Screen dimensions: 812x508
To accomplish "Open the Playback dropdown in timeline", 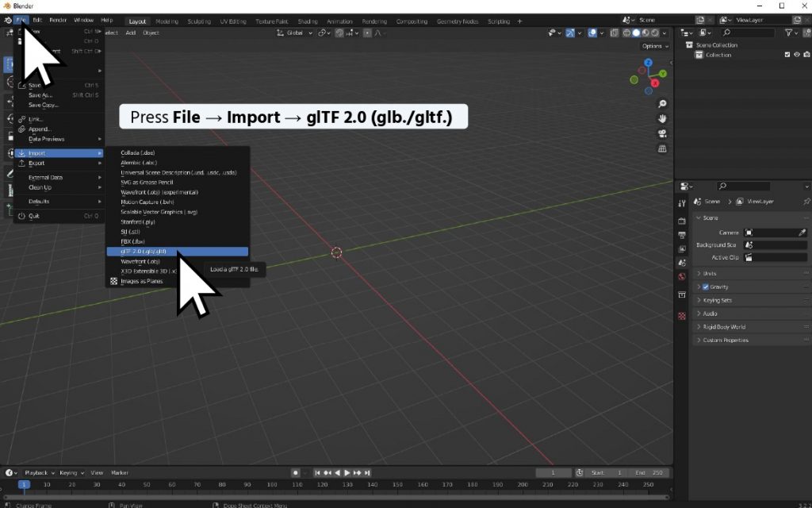I will [x=40, y=473].
